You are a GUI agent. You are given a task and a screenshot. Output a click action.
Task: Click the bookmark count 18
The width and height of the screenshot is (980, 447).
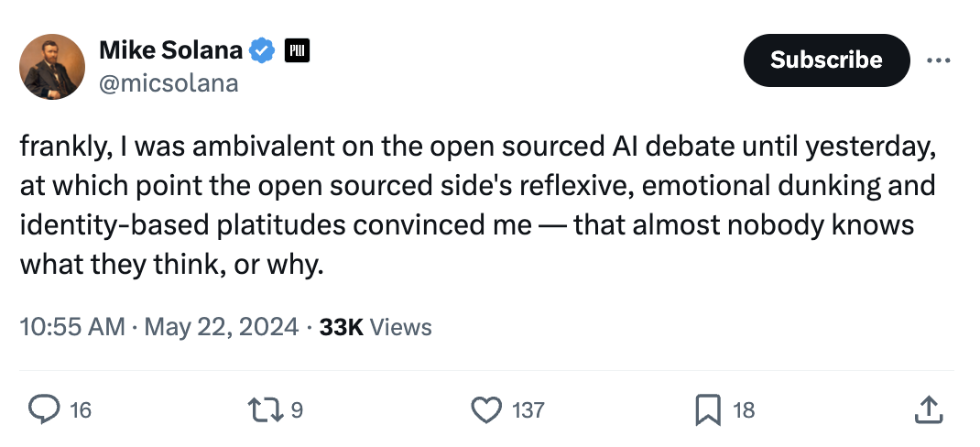745,410
